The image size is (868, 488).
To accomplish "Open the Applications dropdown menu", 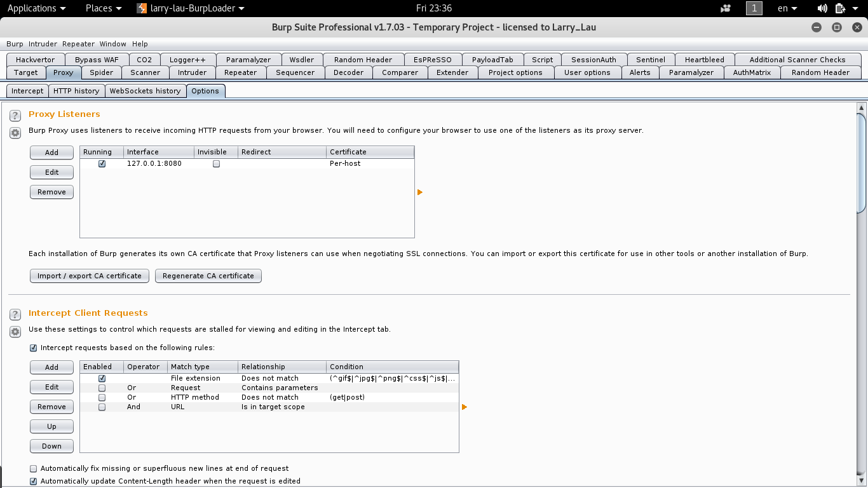I will pos(36,8).
